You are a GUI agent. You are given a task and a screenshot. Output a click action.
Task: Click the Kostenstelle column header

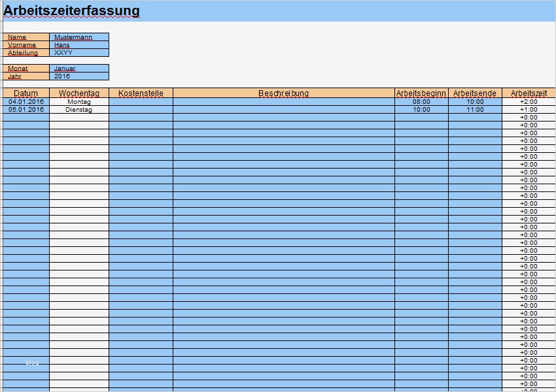pos(141,93)
